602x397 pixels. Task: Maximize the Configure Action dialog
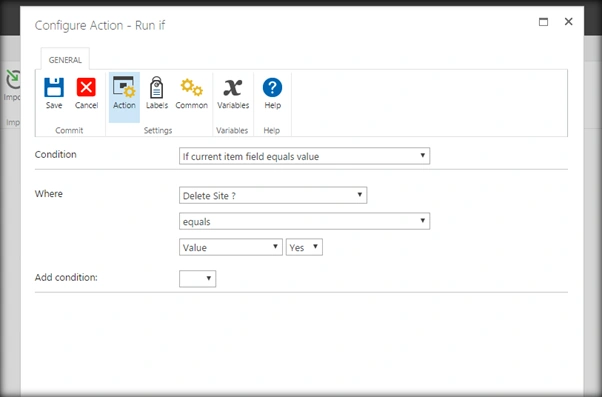coord(543,22)
